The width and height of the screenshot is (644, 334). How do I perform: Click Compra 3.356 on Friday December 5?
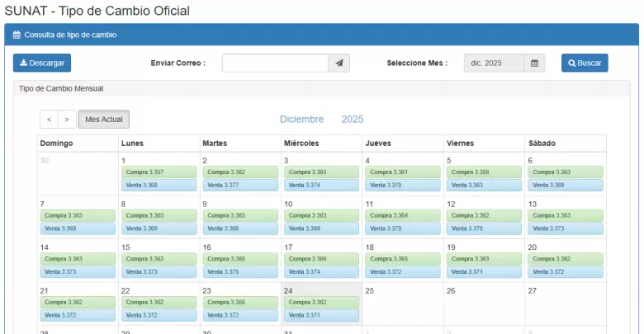click(x=484, y=172)
